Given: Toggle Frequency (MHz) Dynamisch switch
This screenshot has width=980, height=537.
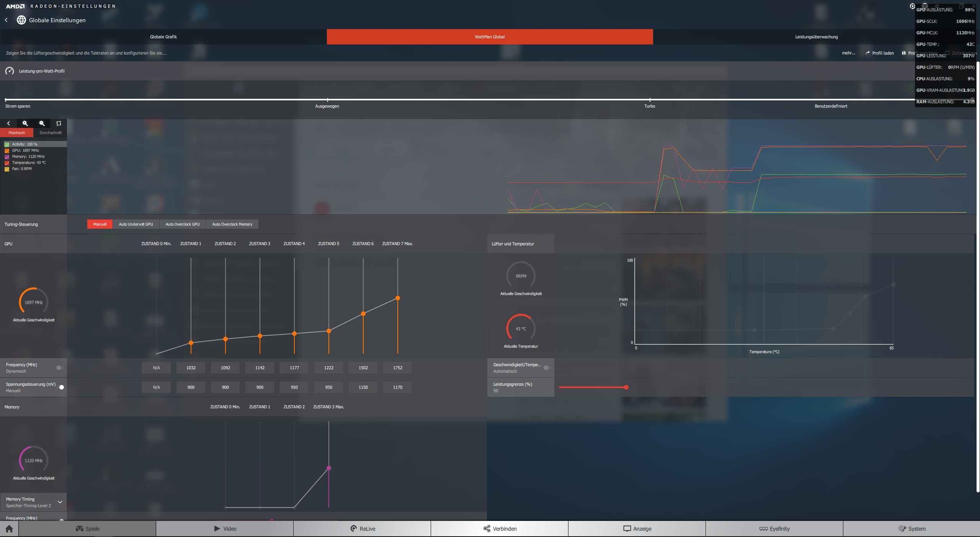Looking at the screenshot, I should point(60,368).
